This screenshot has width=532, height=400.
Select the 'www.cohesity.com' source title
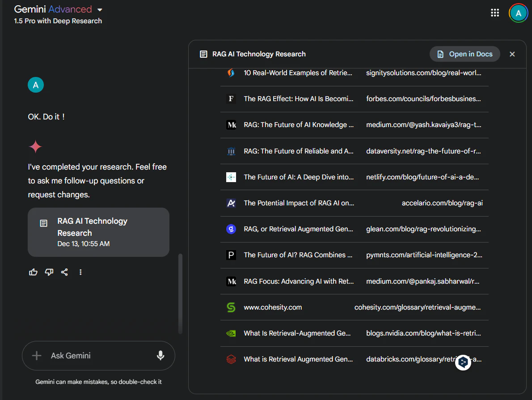point(273,307)
